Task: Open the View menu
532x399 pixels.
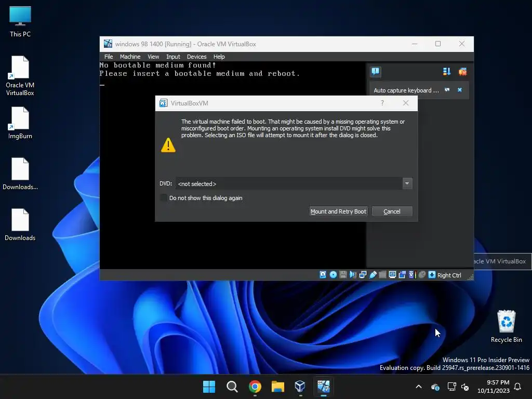Action: [153, 57]
